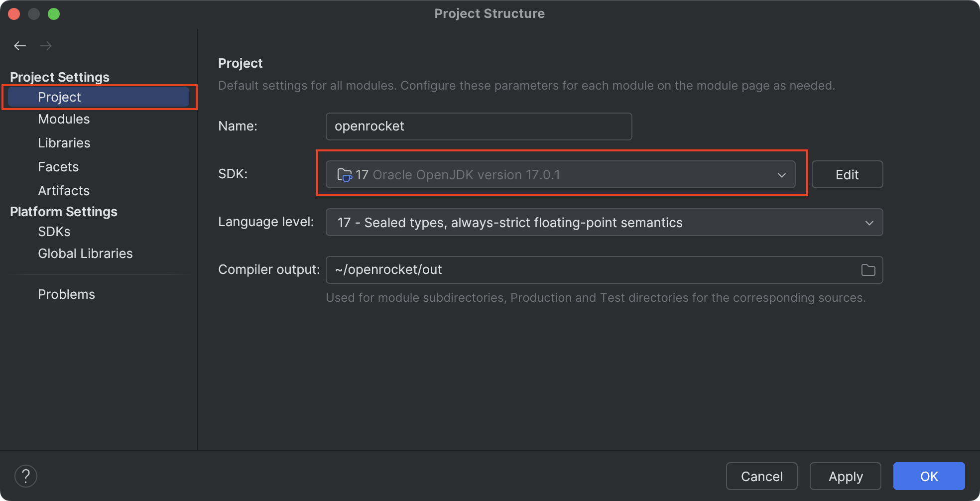Show the Problems page
The height and width of the screenshot is (501, 980).
pyautogui.click(x=66, y=294)
